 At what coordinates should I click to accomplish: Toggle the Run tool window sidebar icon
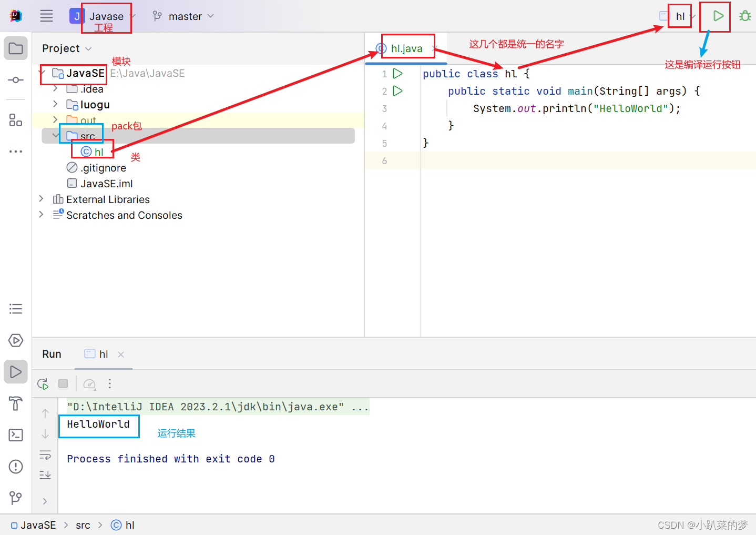[x=16, y=372]
